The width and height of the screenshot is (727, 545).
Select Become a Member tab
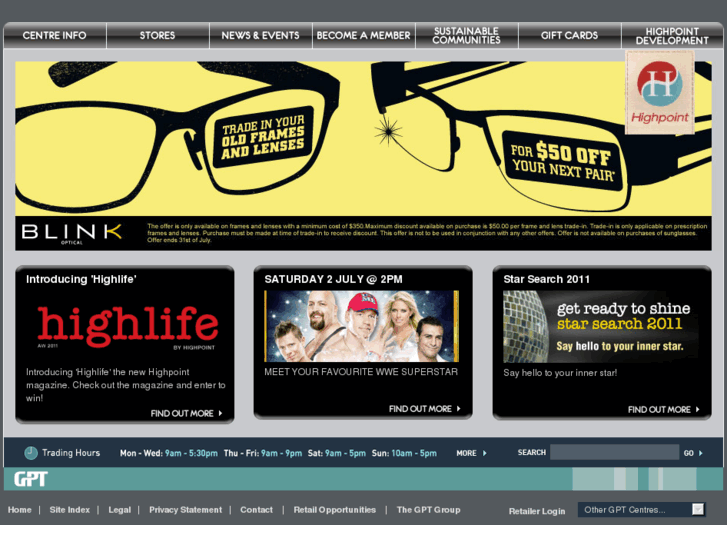click(x=364, y=35)
